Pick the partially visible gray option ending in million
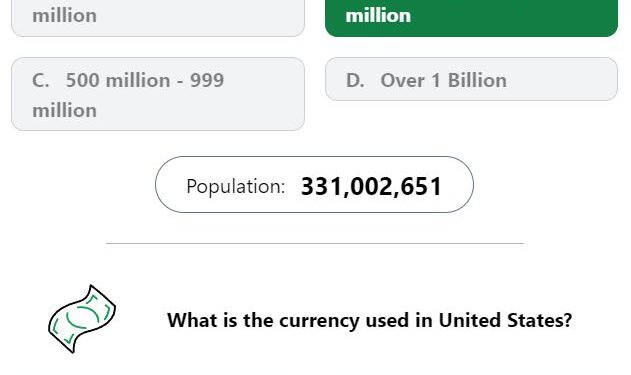Image resolution: width=631 pixels, height=375 pixels. click(x=158, y=18)
